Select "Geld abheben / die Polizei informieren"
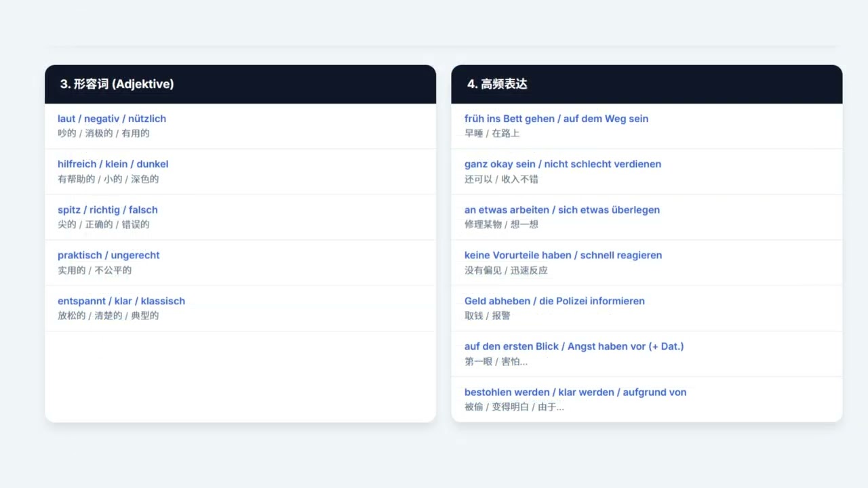 coord(555,301)
